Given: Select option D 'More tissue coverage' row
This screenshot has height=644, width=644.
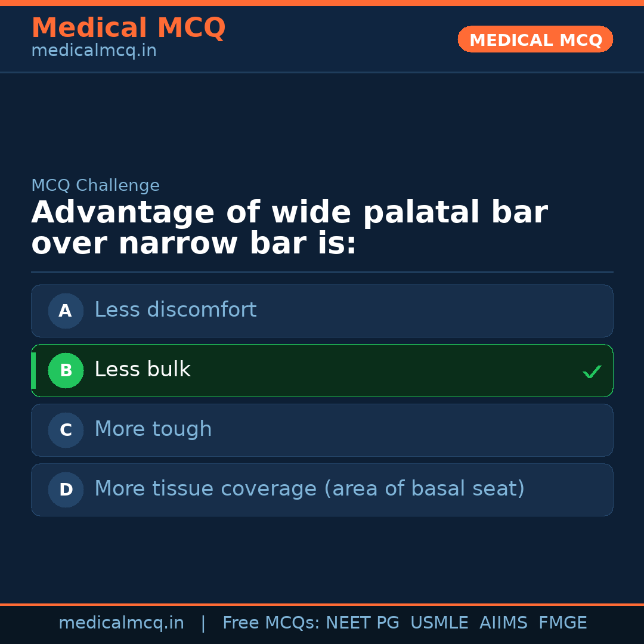Looking at the screenshot, I should (x=322, y=490).
